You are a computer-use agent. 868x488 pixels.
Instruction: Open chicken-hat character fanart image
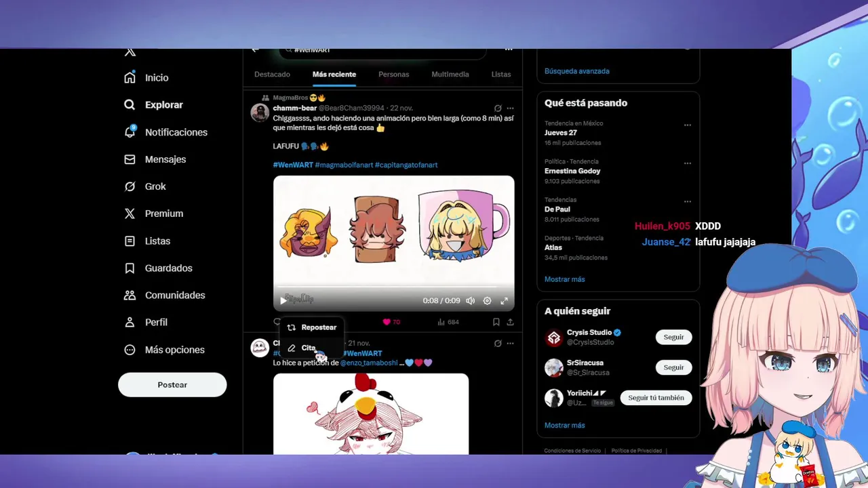click(x=371, y=413)
